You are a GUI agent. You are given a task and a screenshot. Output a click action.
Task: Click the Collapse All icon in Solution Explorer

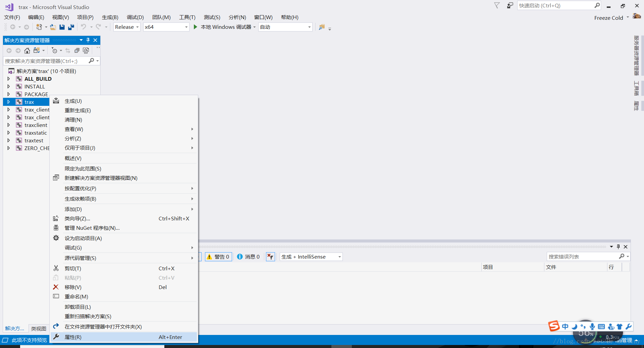(77, 51)
